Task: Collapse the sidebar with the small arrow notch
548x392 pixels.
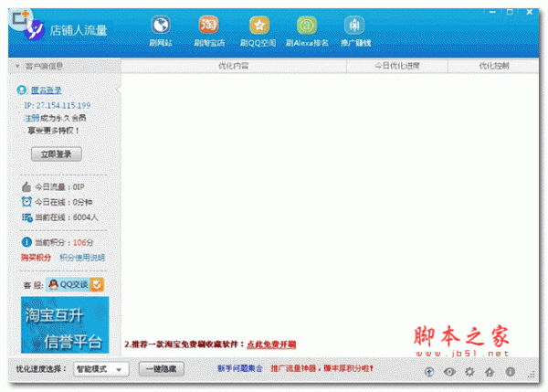Action: pos(119,90)
